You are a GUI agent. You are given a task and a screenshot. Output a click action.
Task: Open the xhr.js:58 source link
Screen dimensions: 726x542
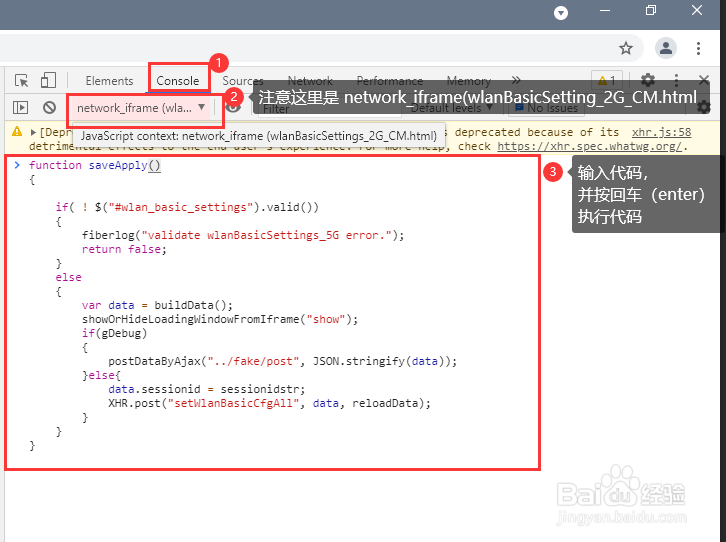661,132
